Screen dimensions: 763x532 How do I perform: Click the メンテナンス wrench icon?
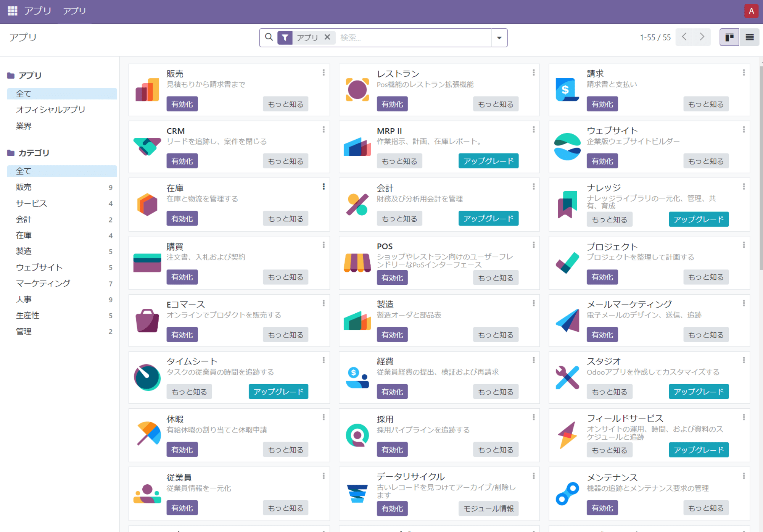[567, 494]
